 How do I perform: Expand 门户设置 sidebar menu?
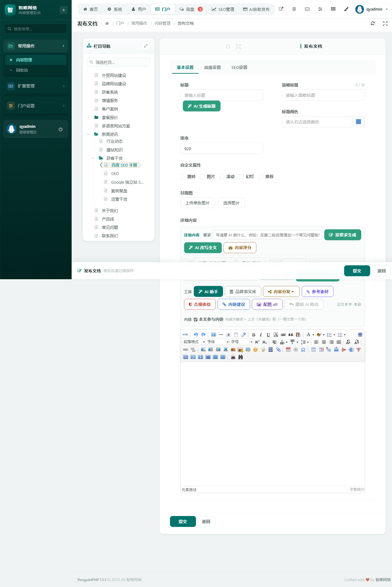(x=36, y=106)
